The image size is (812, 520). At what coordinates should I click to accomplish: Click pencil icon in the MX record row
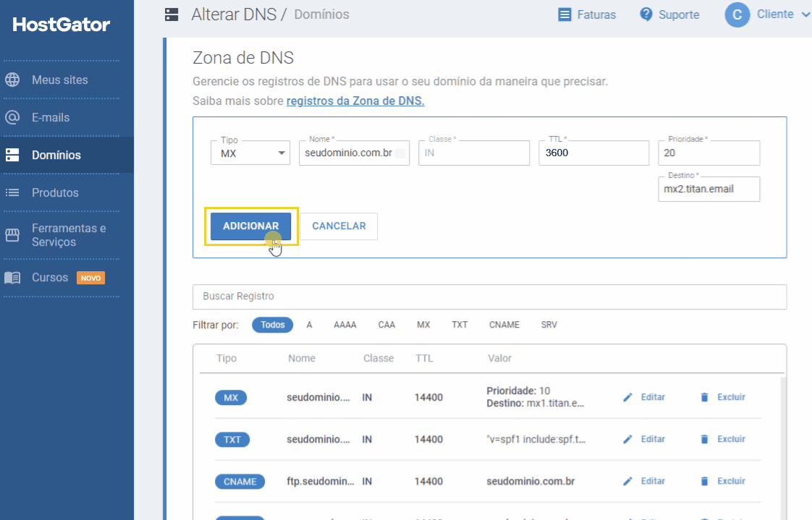627,397
